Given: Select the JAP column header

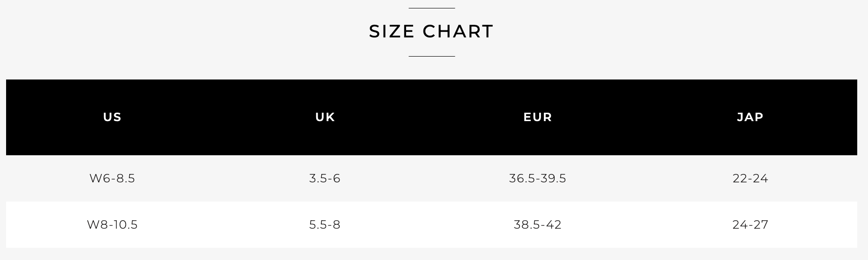Looking at the screenshot, I should (x=750, y=117).
